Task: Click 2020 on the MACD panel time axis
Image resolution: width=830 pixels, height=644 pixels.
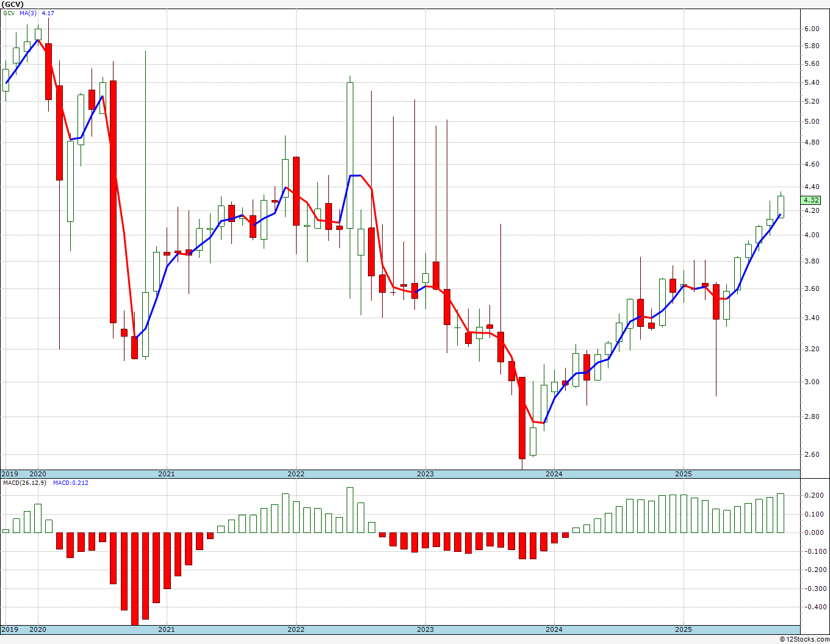Action: pos(38,629)
